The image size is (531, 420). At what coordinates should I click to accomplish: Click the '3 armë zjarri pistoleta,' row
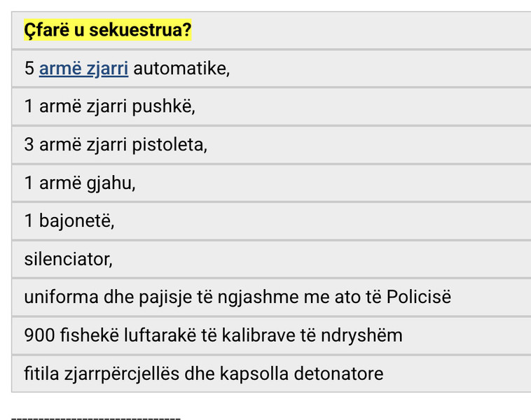click(271, 145)
